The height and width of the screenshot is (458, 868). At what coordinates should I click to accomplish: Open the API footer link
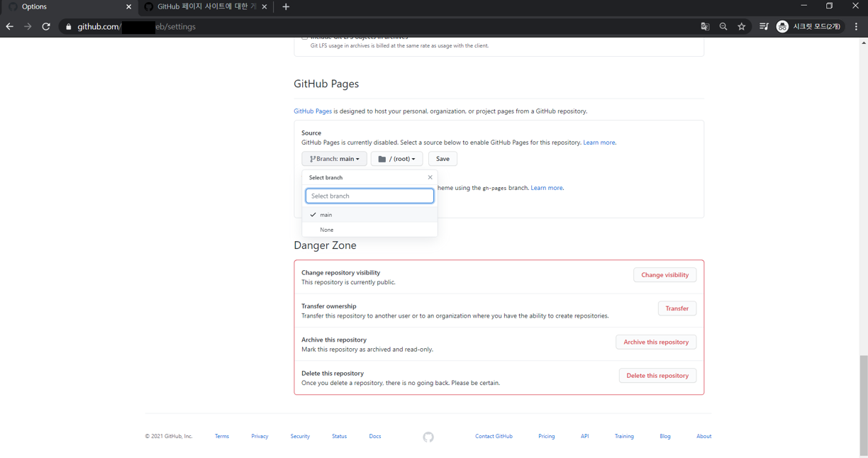(584, 437)
